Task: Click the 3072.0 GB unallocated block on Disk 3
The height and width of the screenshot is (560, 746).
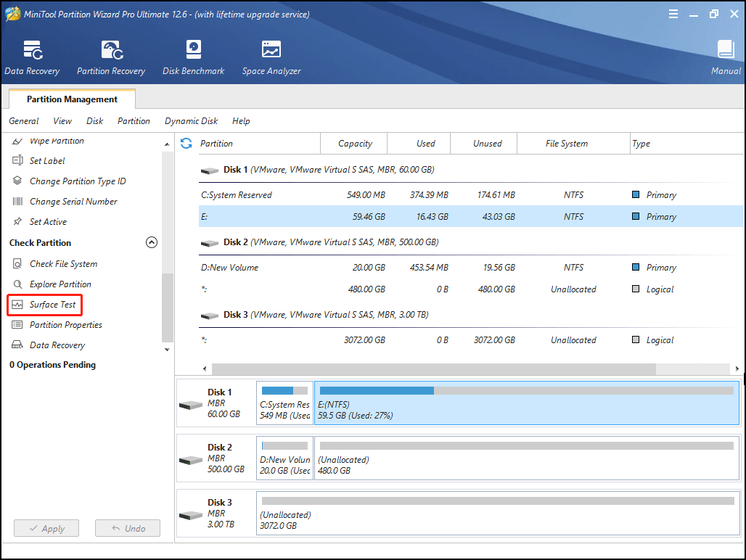Action: coord(498,514)
